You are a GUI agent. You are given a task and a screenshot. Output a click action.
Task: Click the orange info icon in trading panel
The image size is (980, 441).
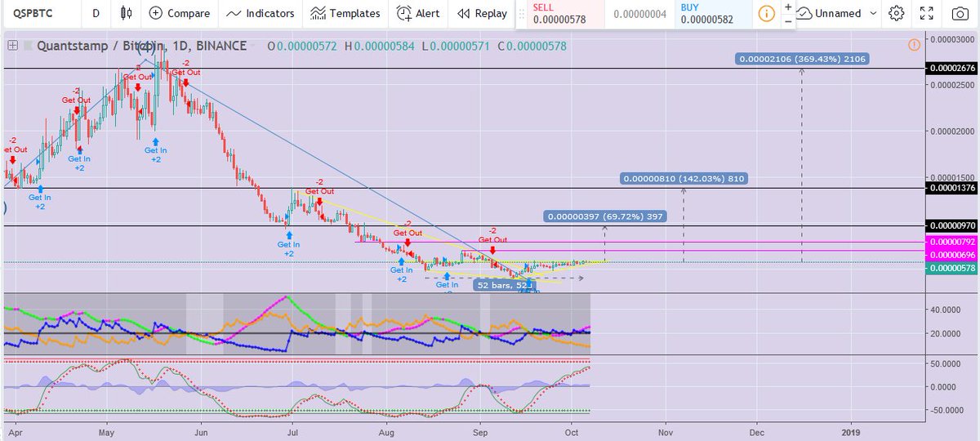[766, 14]
